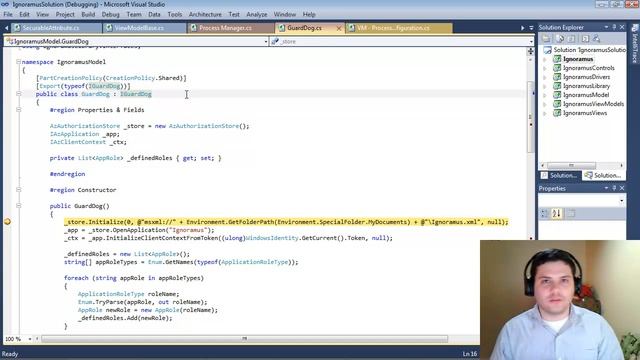Open the File menu
640x360 pixels.
coord(8,14)
